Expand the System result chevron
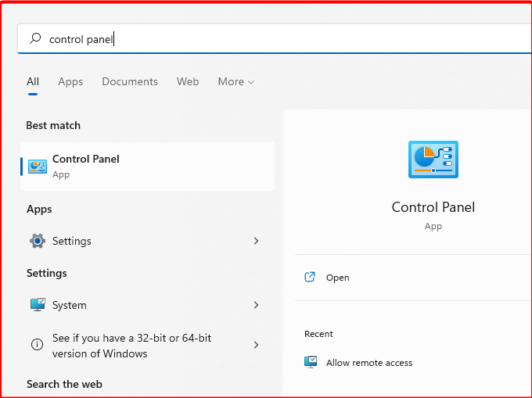This screenshot has height=398, width=532. click(256, 305)
